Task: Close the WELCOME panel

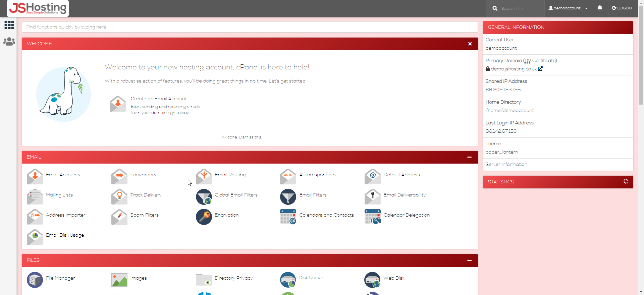Action: [470, 44]
